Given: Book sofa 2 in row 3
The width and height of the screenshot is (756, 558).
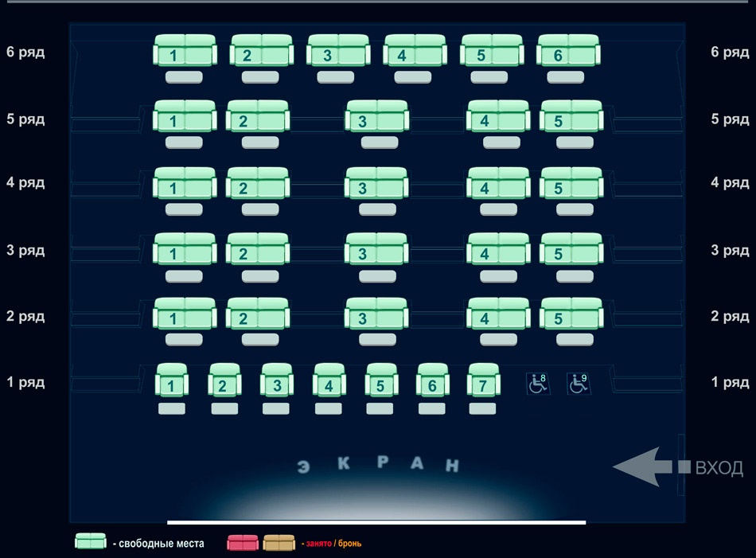Looking at the screenshot, I should 258,249.
